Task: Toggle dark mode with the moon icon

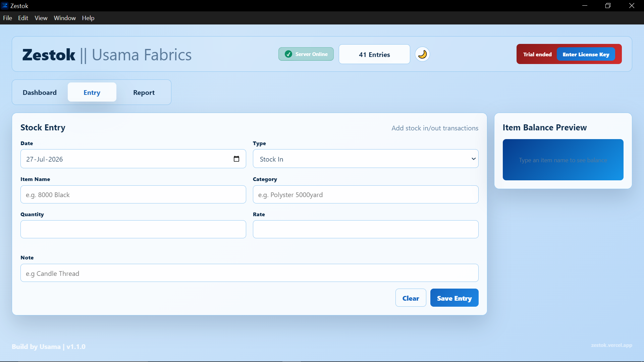Action: click(x=422, y=54)
